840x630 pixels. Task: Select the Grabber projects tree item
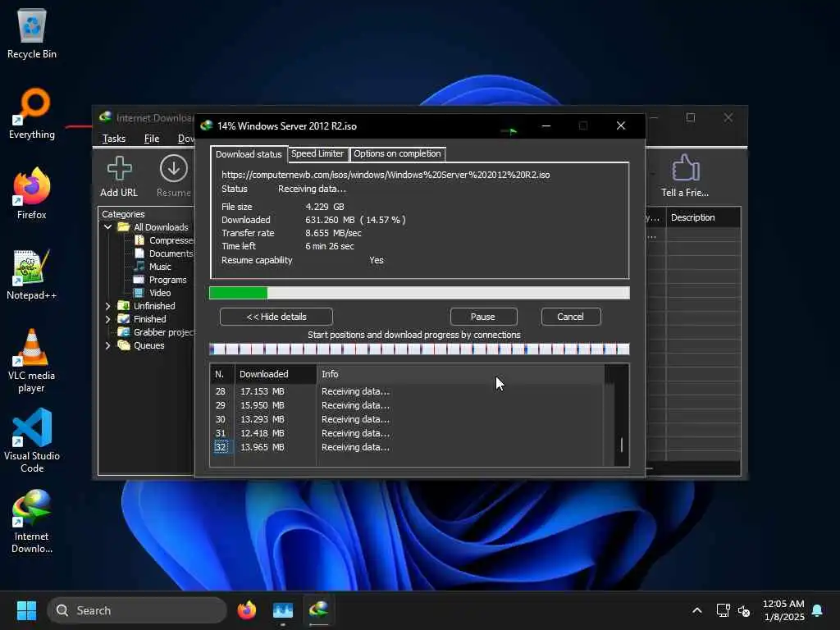coord(163,332)
